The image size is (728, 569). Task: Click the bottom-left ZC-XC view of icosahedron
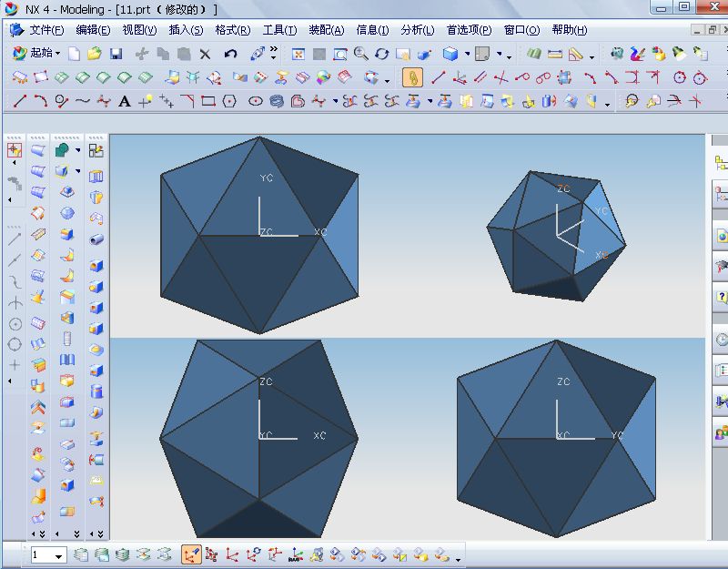259,439
